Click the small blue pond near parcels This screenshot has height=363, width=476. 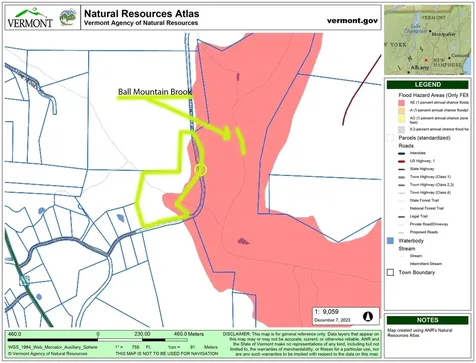[120, 218]
